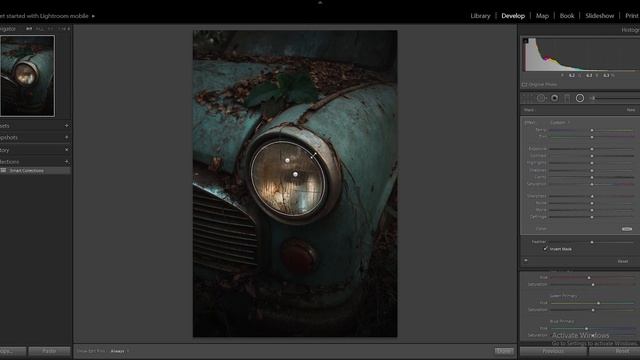The image size is (640, 360).
Task: Adjust the Green Primary Saturation slider
Action: (x=592, y=310)
